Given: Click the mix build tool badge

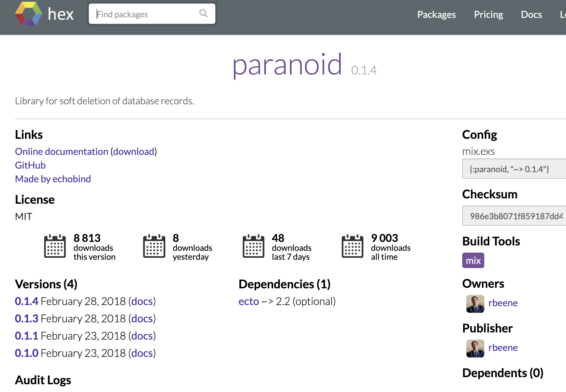Looking at the screenshot, I should [473, 260].
